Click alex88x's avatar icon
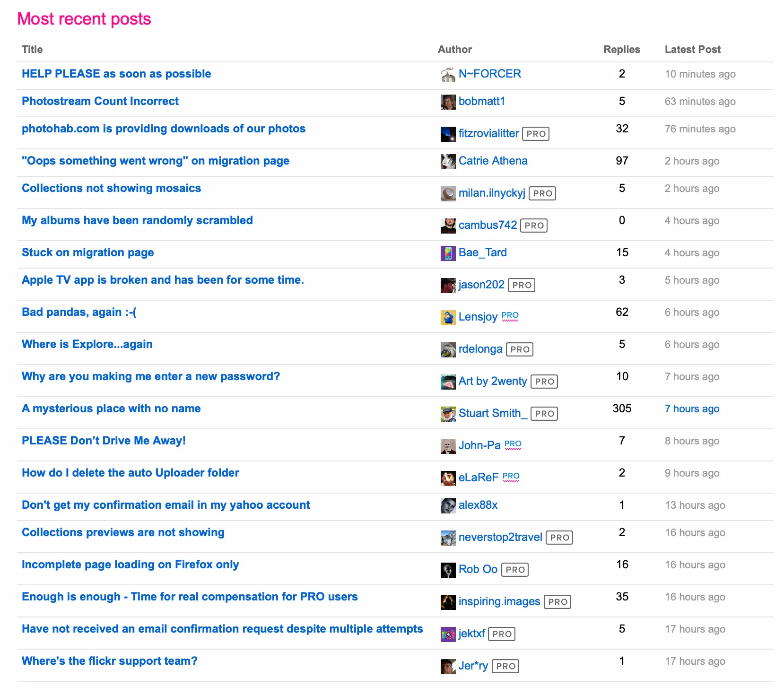The height and width of the screenshot is (695, 784). (x=448, y=506)
